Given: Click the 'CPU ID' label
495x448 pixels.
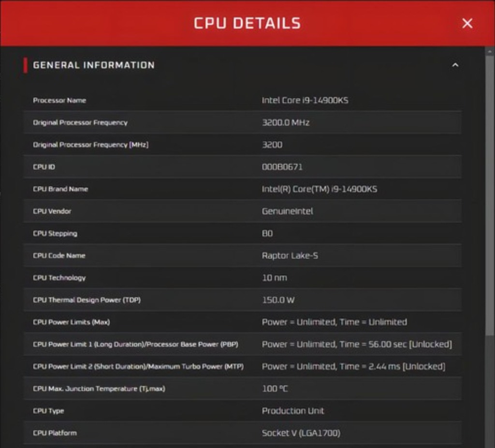Looking at the screenshot, I should 44,167.
